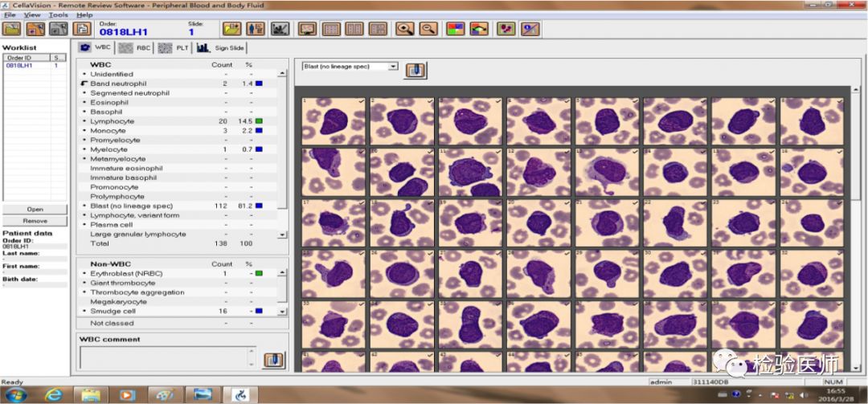The image size is (868, 404).
Task: Open the Tools menu
Action: click(x=58, y=15)
